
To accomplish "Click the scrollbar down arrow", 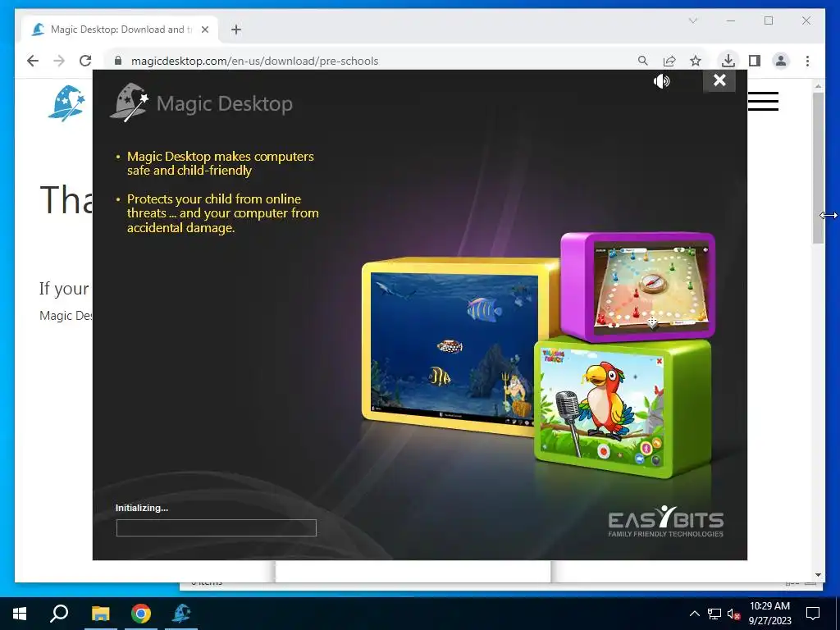I will pos(818,575).
